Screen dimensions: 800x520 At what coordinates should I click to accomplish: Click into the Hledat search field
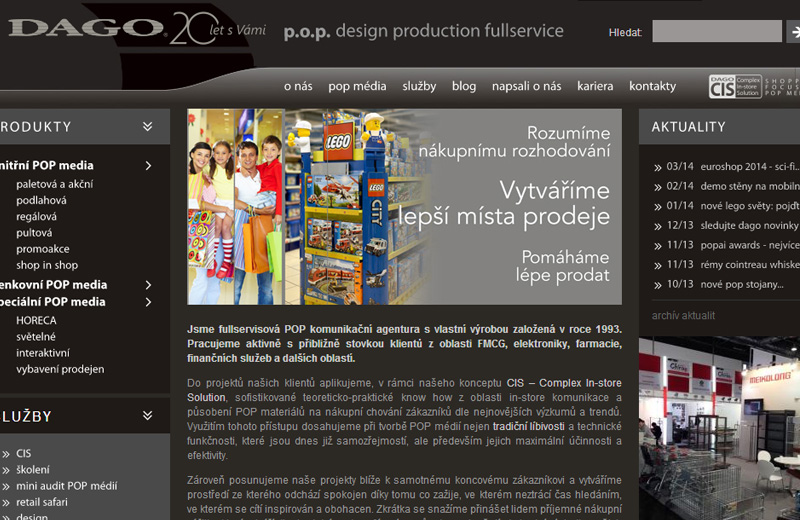coord(716,32)
